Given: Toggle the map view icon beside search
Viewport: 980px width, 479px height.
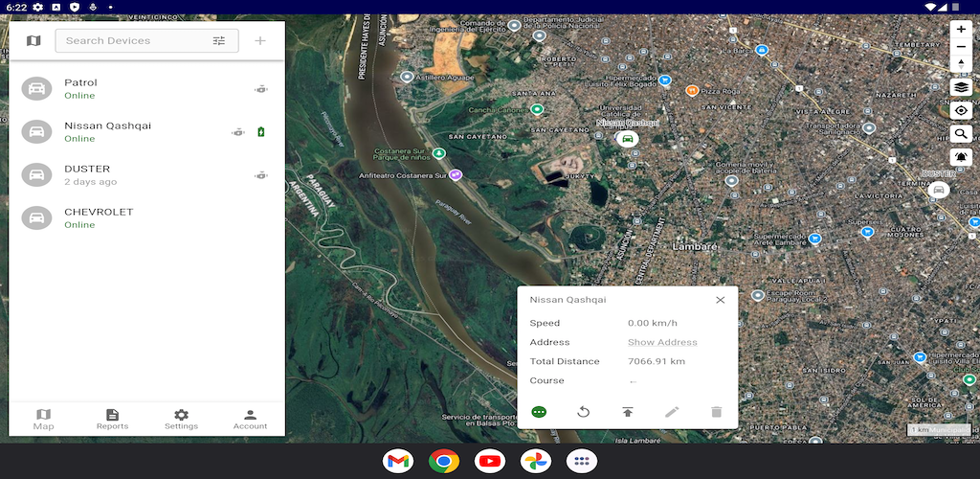Looking at the screenshot, I should click(x=33, y=40).
